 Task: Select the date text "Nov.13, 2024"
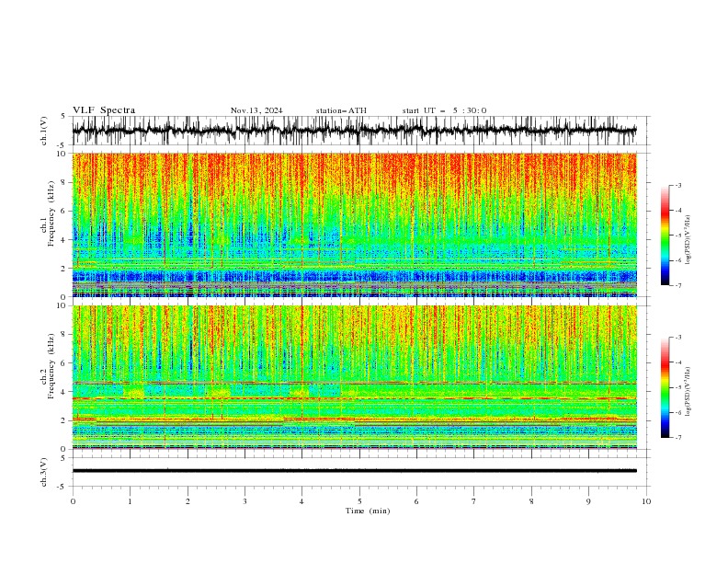coord(256,110)
